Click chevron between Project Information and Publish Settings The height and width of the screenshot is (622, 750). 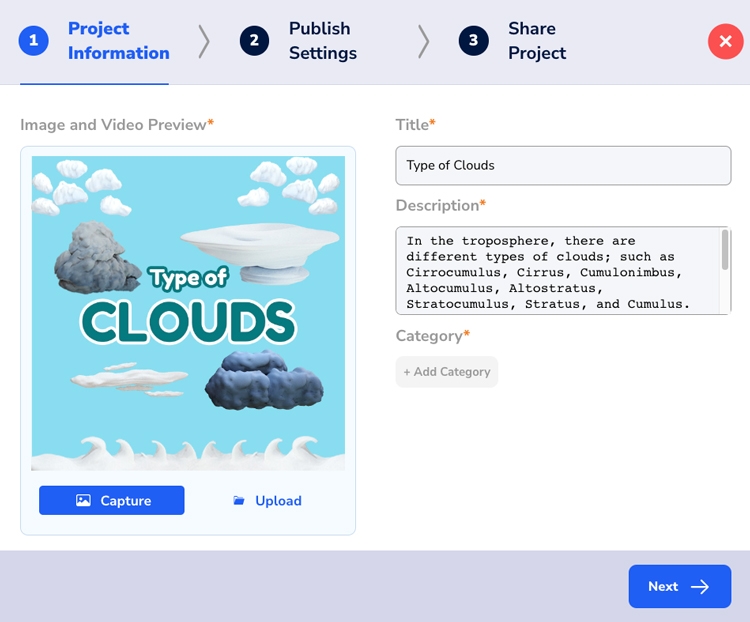point(204,41)
